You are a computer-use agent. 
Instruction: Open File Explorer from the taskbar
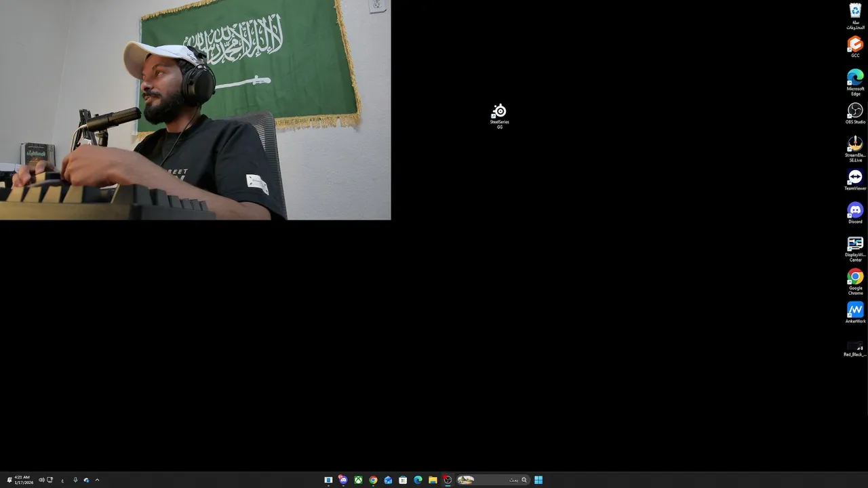pyautogui.click(x=433, y=480)
